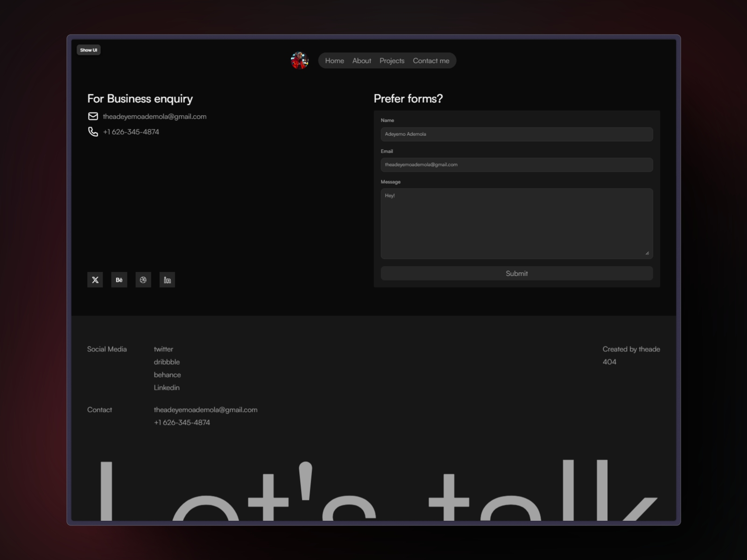This screenshot has height=560, width=747.
Task: Switch to the Contact me nav item
Action: (x=431, y=61)
